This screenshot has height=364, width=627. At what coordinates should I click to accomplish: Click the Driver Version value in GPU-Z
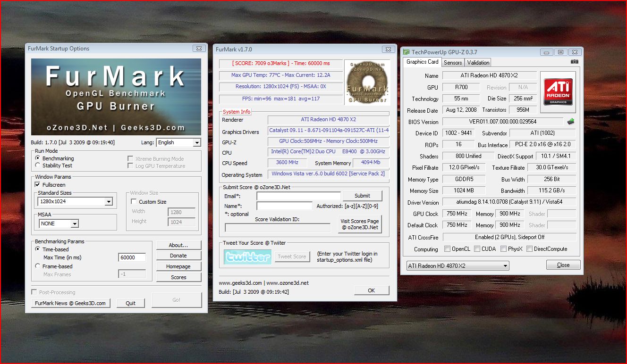tap(509, 202)
